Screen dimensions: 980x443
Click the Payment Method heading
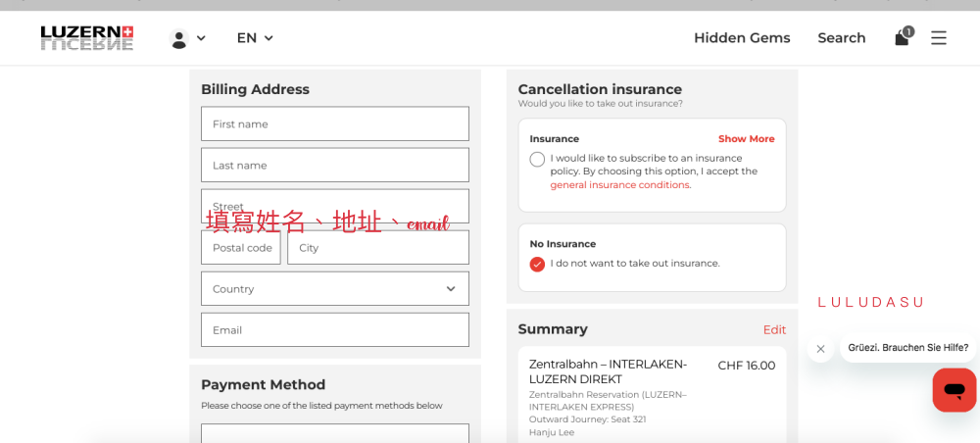point(263,384)
